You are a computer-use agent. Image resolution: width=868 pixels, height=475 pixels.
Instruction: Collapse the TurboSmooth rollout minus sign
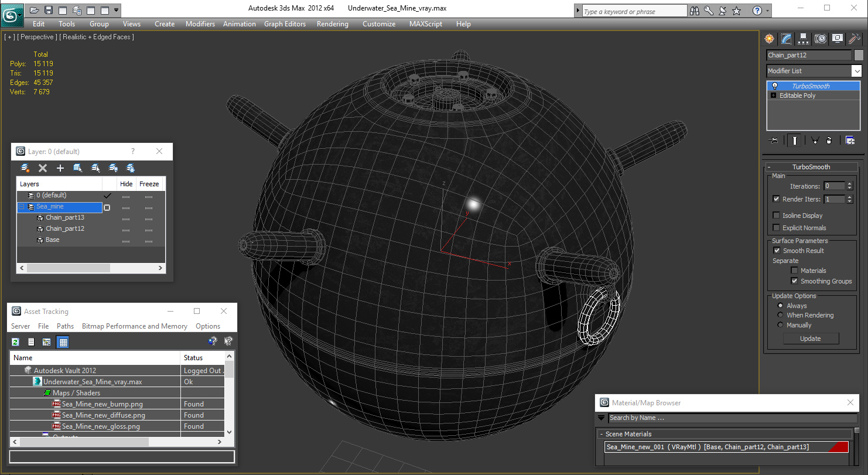pos(769,167)
